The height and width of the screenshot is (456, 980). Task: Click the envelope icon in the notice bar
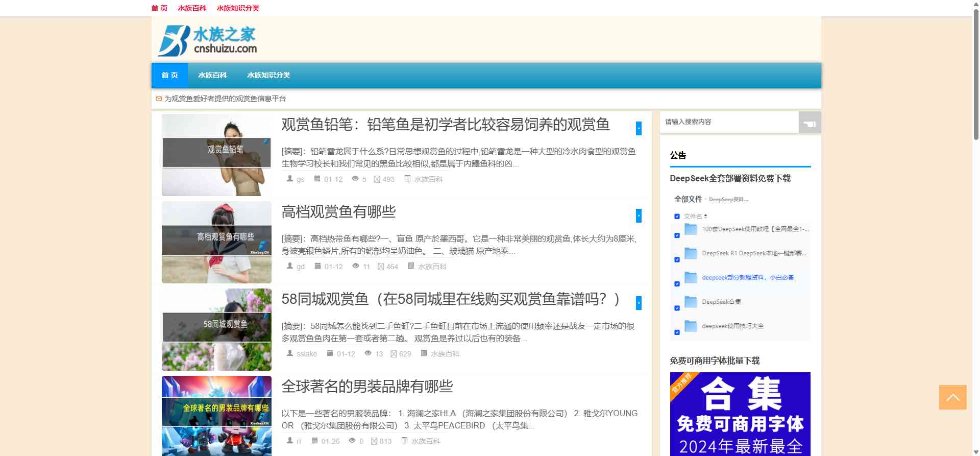(159, 99)
